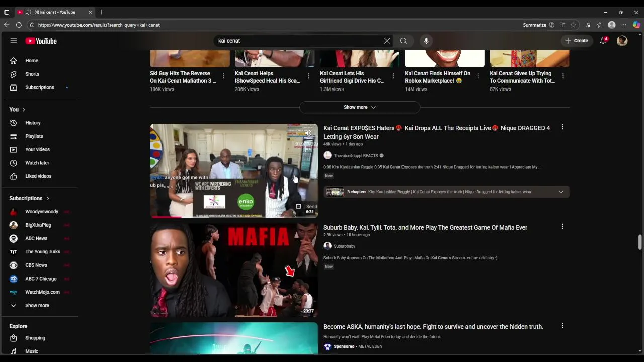Visit the Suburbbaby channel name link

(x=345, y=246)
